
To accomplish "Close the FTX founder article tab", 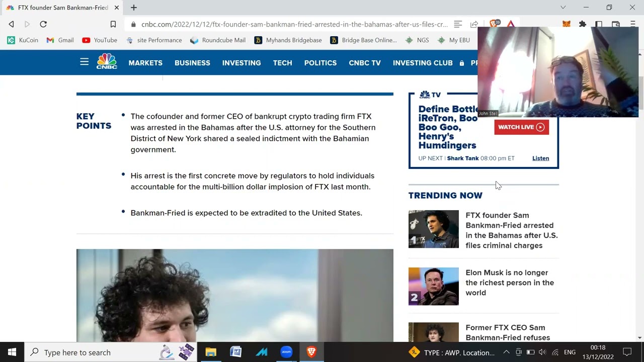I will click(x=117, y=8).
